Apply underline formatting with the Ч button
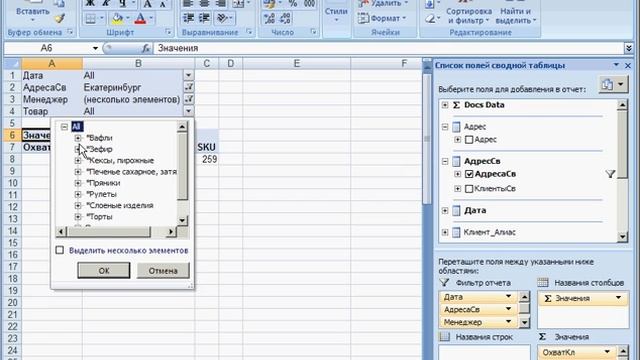Image resolution: width=640 pixels, height=360 pixels. click(x=123, y=4)
